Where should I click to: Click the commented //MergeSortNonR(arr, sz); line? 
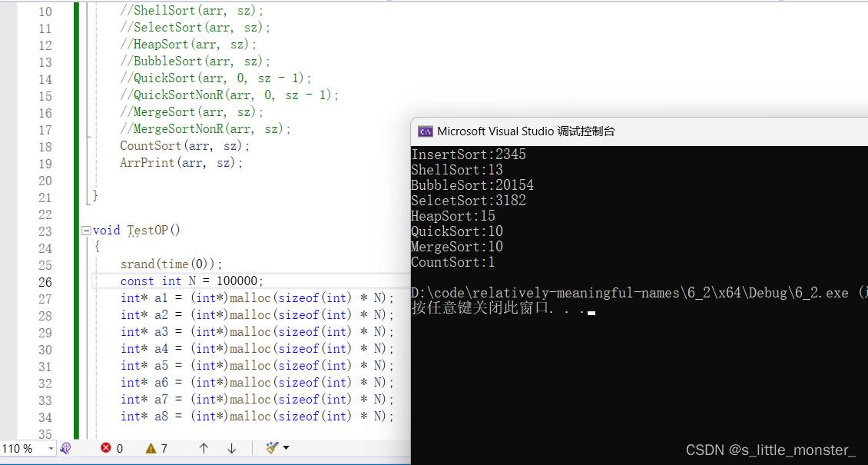(206, 129)
